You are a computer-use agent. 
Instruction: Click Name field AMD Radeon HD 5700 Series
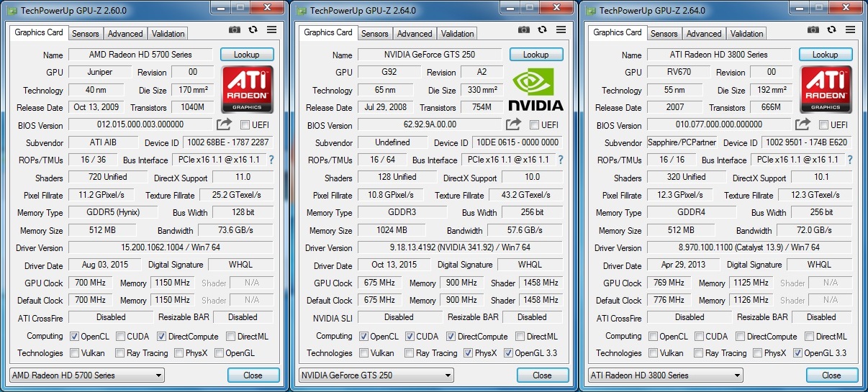(141, 55)
